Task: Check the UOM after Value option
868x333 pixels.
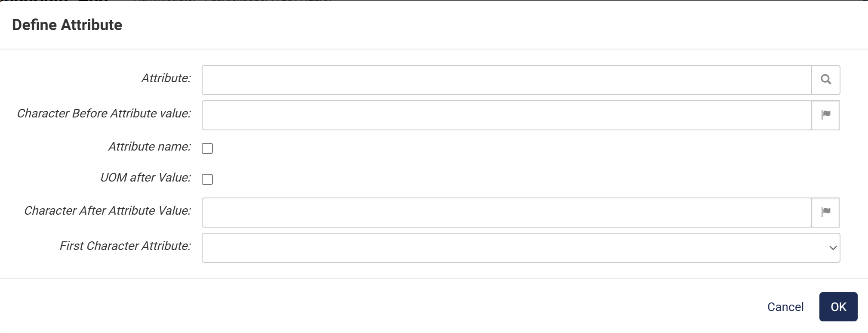Action: 207,179
